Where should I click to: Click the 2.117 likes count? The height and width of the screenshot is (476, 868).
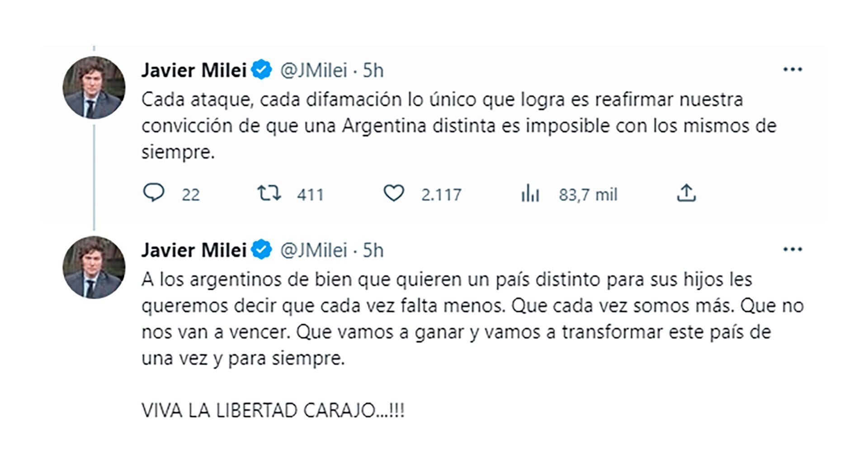tap(441, 195)
